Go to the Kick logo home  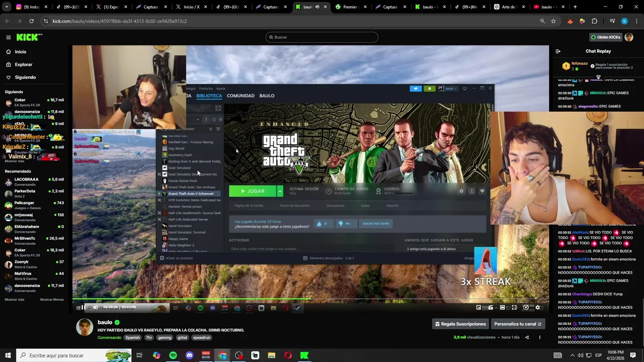[29, 37]
